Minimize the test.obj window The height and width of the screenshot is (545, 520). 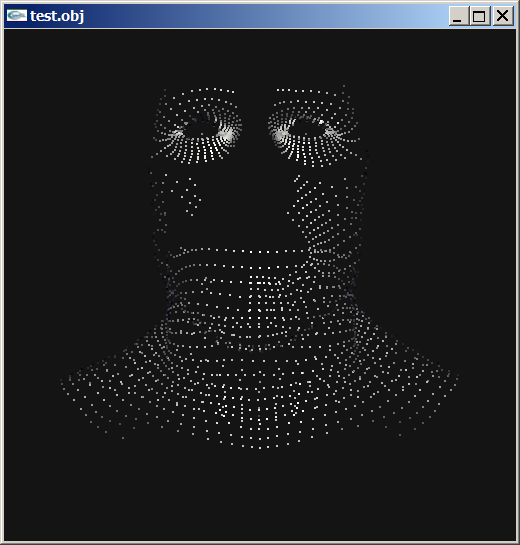(x=459, y=16)
